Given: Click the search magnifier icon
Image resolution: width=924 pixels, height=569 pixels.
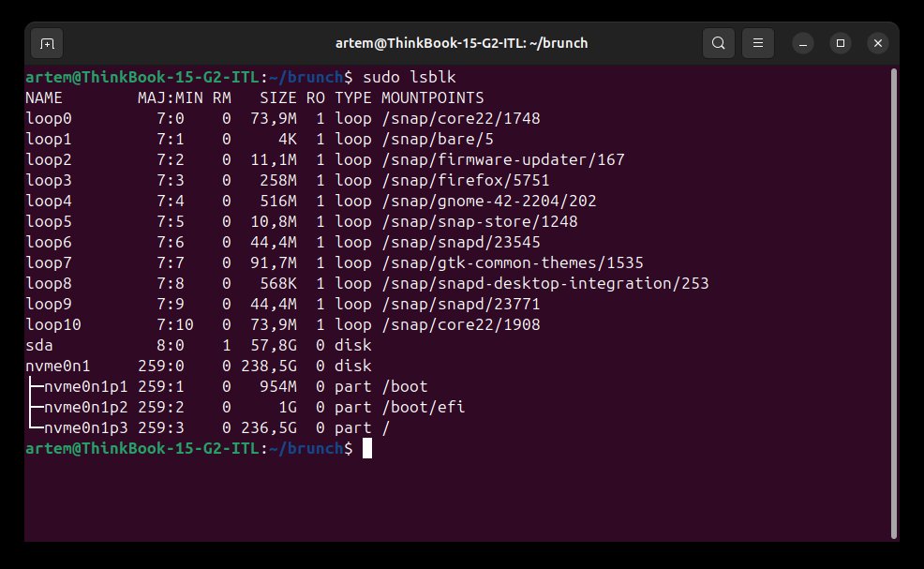Looking at the screenshot, I should [x=718, y=43].
